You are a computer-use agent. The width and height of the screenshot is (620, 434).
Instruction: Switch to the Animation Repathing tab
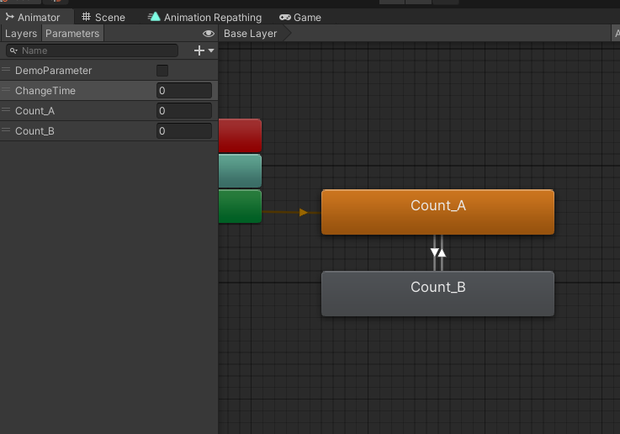coord(205,17)
